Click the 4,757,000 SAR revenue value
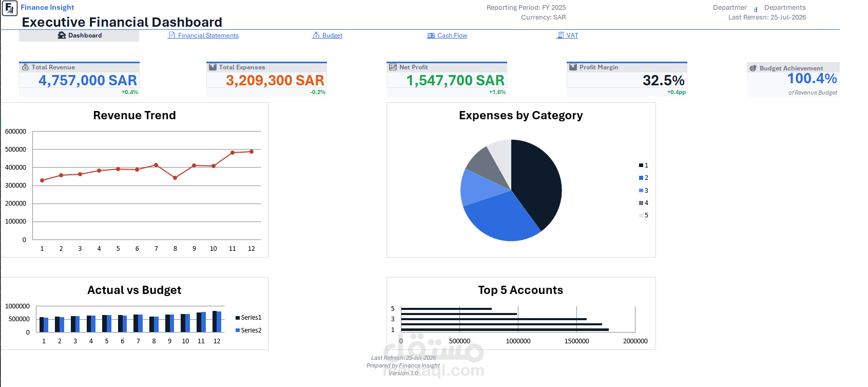The height and width of the screenshot is (387, 868). [88, 81]
